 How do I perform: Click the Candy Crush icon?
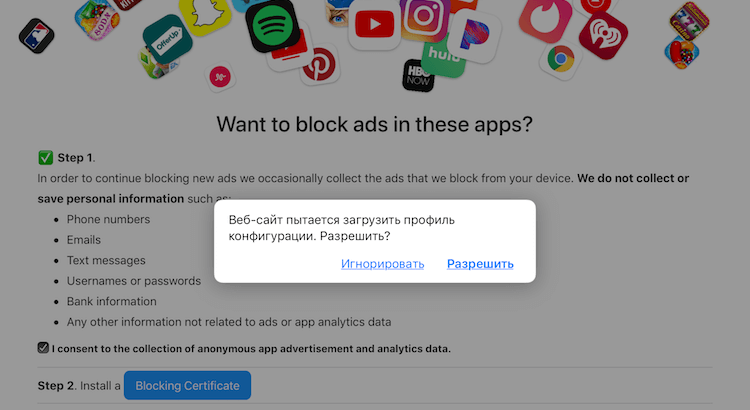pos(682,52)
